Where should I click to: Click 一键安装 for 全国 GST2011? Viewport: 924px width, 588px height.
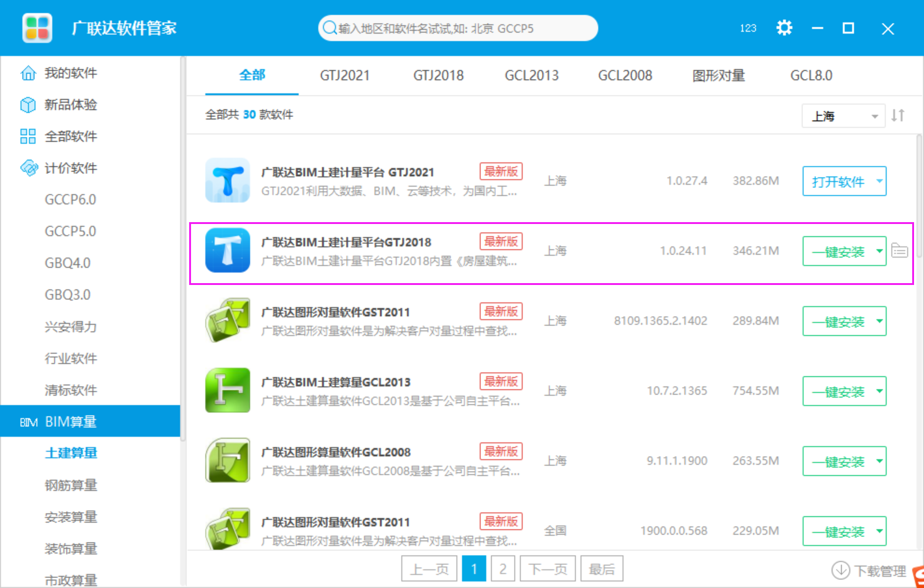(838, 531)
